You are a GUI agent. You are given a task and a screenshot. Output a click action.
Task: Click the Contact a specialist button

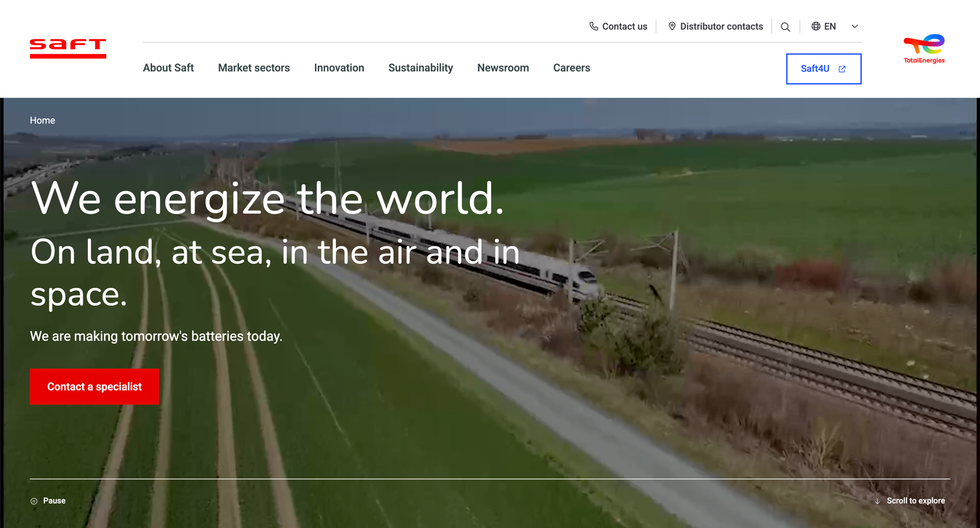(x=94, y=387)
